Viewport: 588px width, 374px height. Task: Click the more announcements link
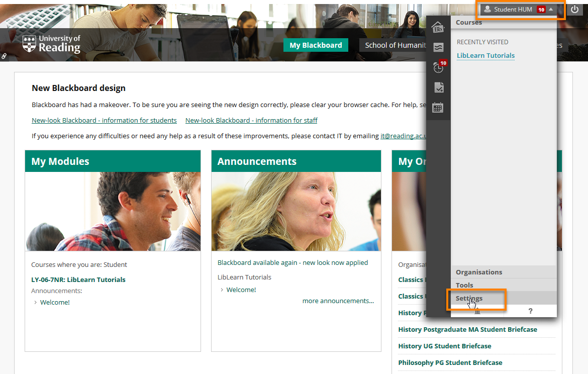click(x=338, y=301)
